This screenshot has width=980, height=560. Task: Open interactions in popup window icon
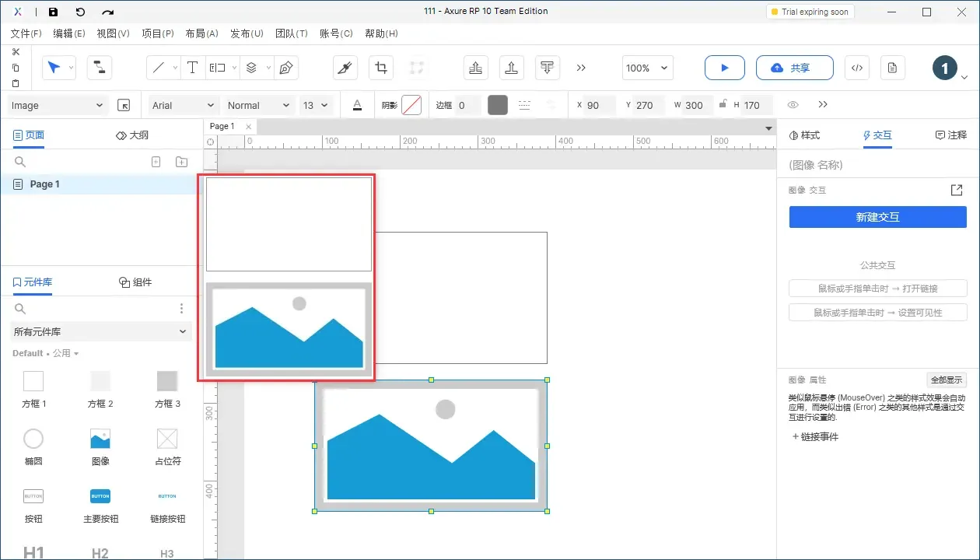(x=957, y=190)
